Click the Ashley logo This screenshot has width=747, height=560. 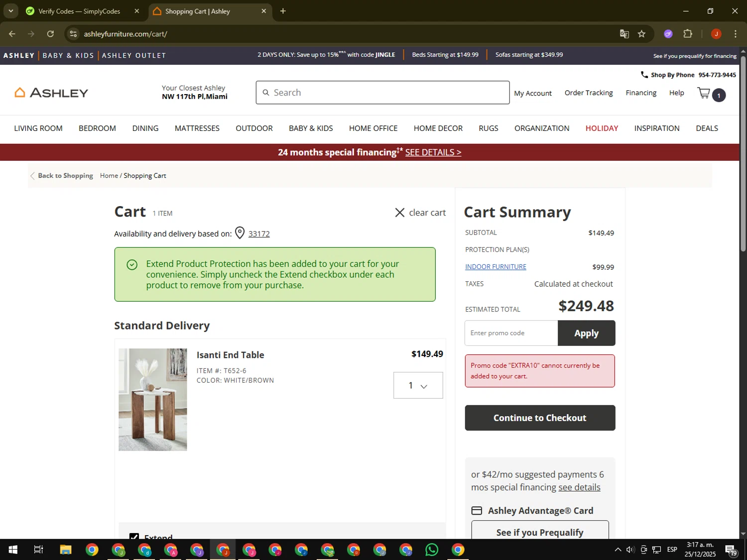[51, 93]
